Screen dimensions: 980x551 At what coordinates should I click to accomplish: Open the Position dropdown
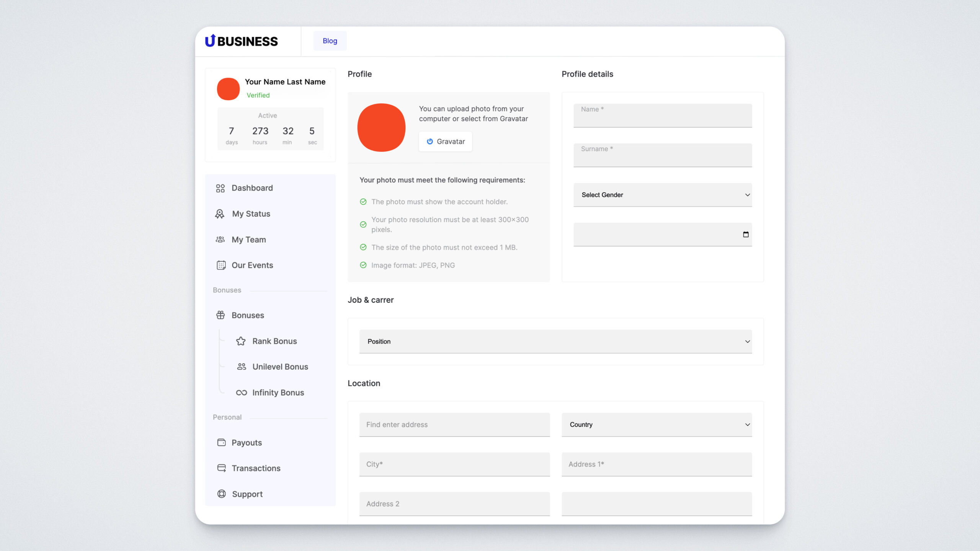click(x=555, y=341)
